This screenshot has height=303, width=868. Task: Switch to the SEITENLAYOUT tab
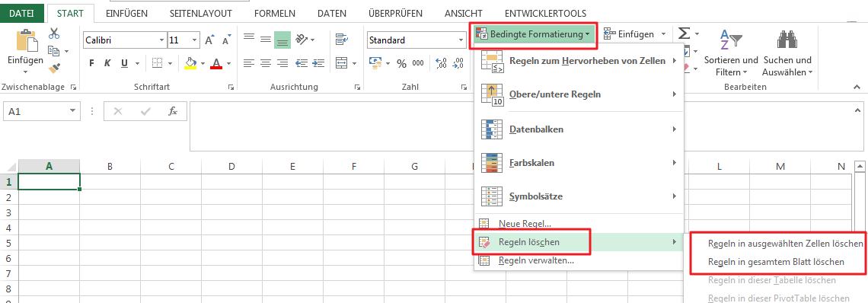pos(201,13)
